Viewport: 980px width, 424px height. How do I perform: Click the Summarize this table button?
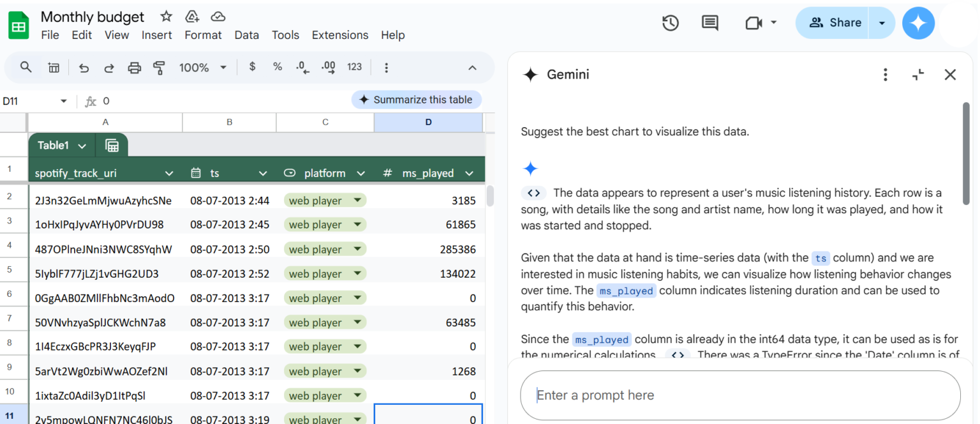coord(416,100)
